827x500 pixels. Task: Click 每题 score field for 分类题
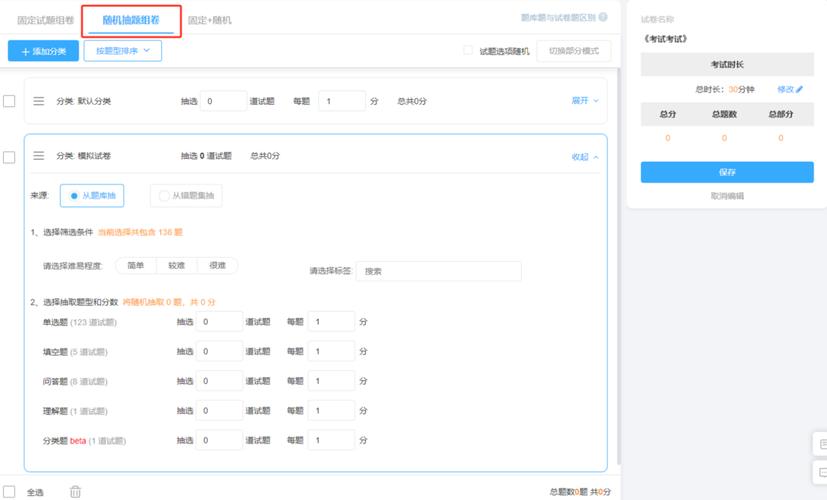[x=331, y=440]
